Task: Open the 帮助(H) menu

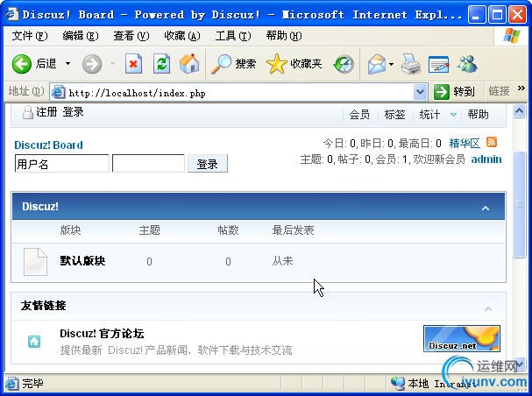Action: click(284, 36)
